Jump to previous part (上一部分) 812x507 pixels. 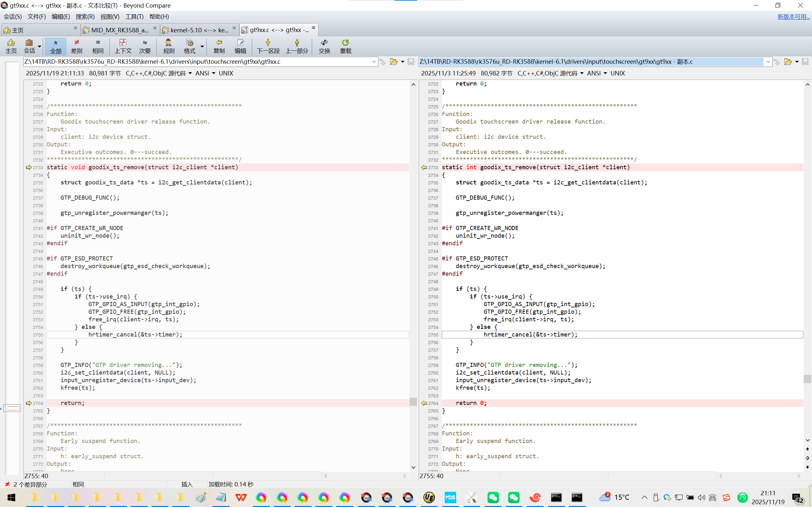click(x=297, y=46)
